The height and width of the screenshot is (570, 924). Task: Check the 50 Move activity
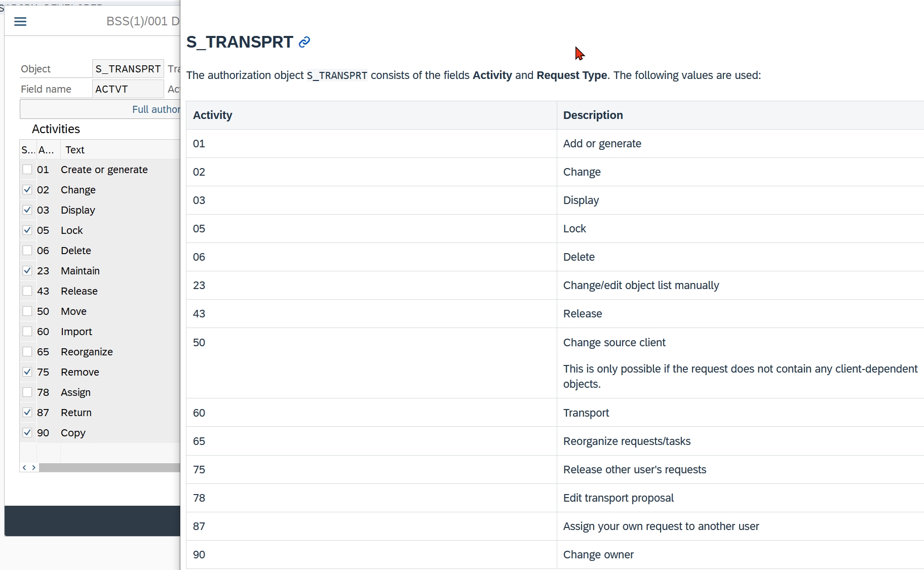[27, 311]
